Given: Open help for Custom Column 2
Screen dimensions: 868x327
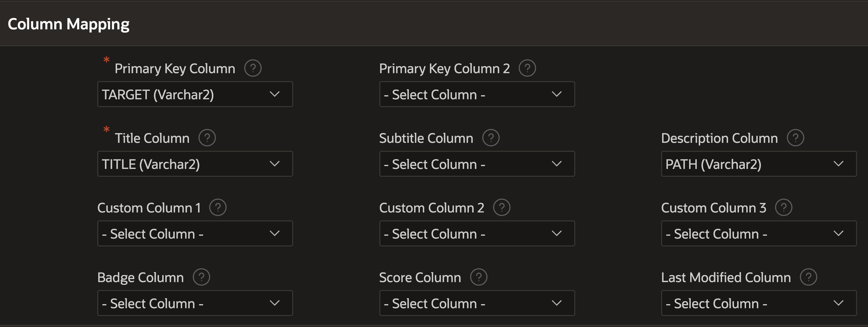Looking at the screenshot, I should [x=502, y=208].
